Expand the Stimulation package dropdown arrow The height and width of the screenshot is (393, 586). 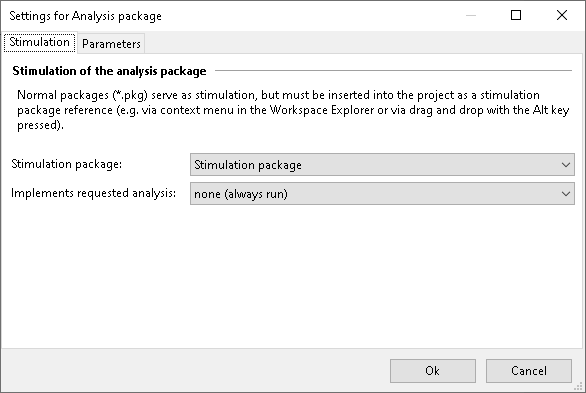pyautogui.click(x=565, y=165)
